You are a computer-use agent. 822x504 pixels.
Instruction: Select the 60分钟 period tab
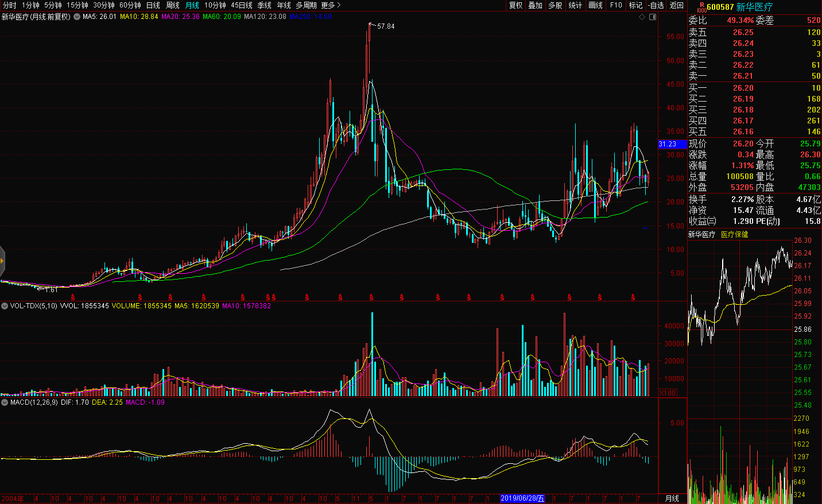tap(130, 5)
